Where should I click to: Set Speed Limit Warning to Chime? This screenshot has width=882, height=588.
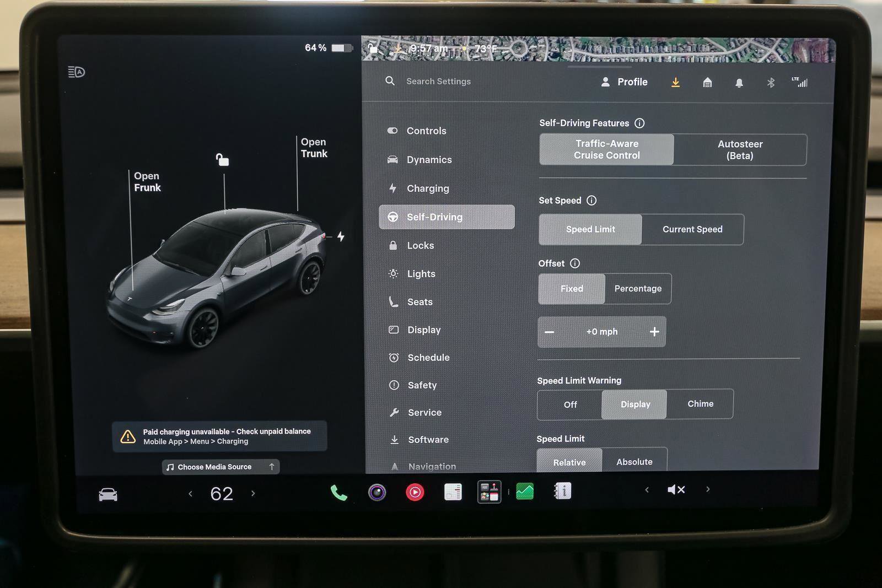click(700, 404)
